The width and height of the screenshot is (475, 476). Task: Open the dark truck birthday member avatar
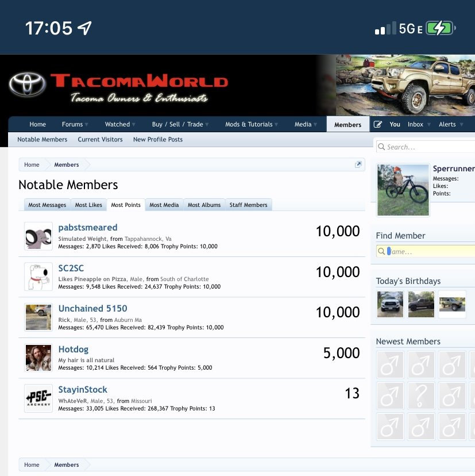tap(421, 304)
